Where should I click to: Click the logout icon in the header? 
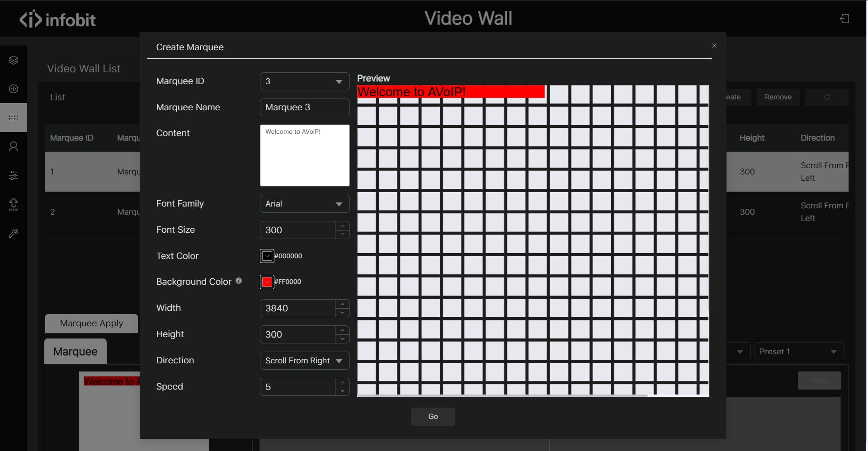(844, 19)
